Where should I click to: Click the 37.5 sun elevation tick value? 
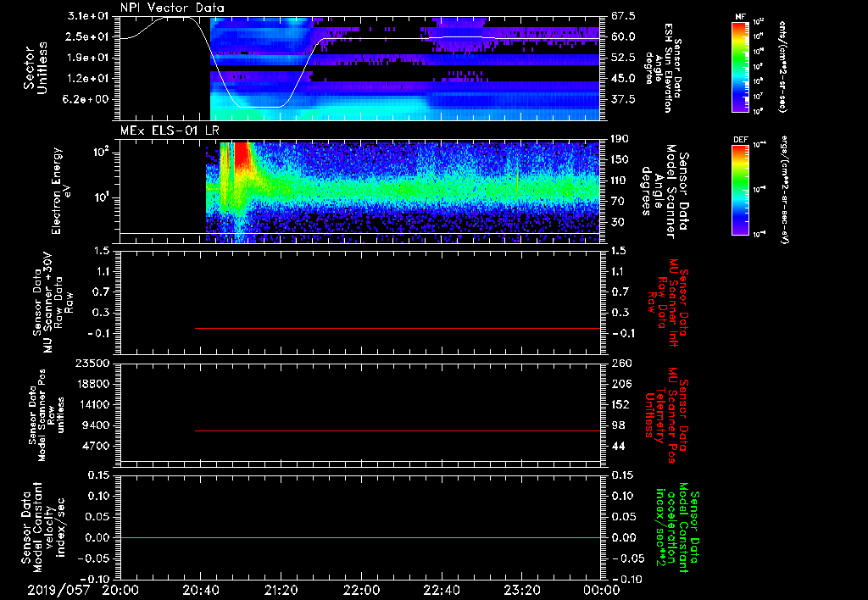[623, 99]
